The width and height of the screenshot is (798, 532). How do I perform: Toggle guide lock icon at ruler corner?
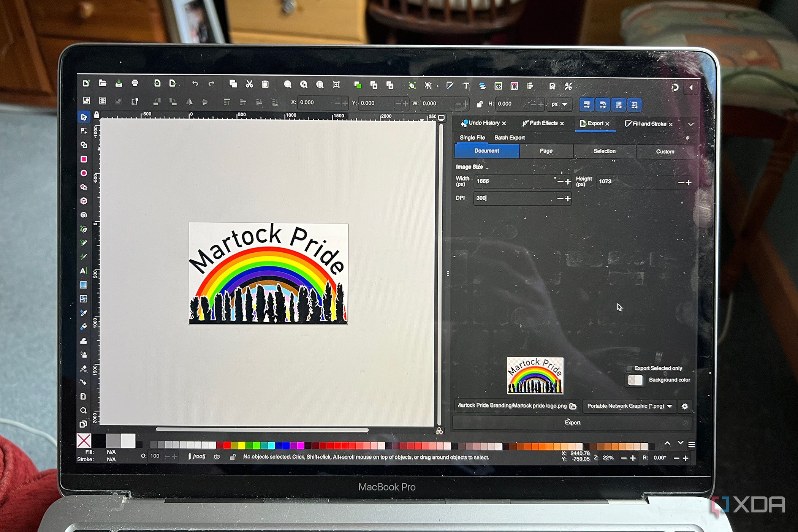tap(97, 115)
